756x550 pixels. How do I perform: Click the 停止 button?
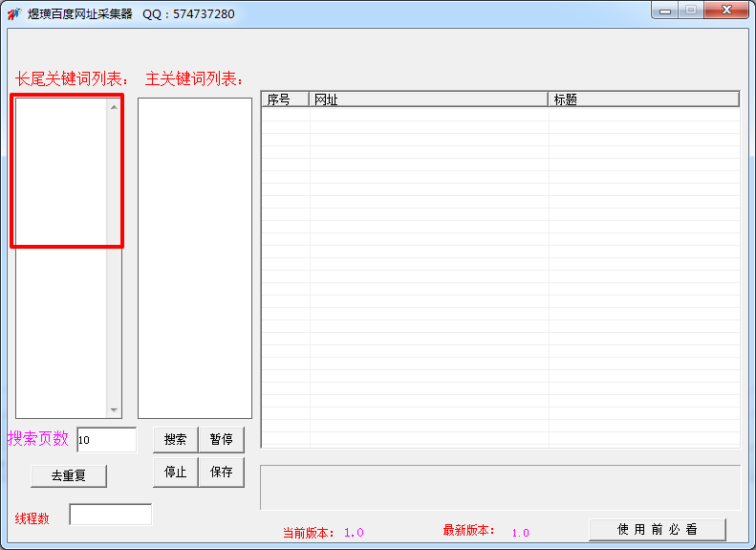176,472
